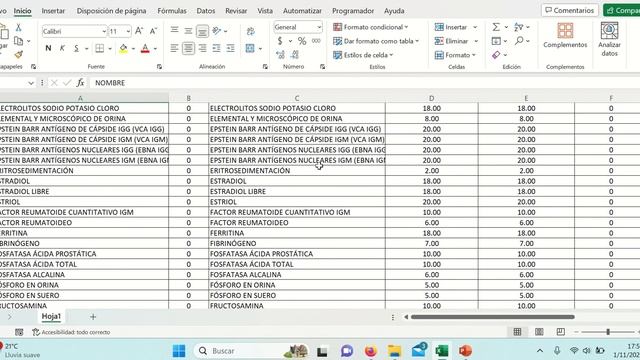
Task: Decrease indent
Action: click(x=216, y=48)
